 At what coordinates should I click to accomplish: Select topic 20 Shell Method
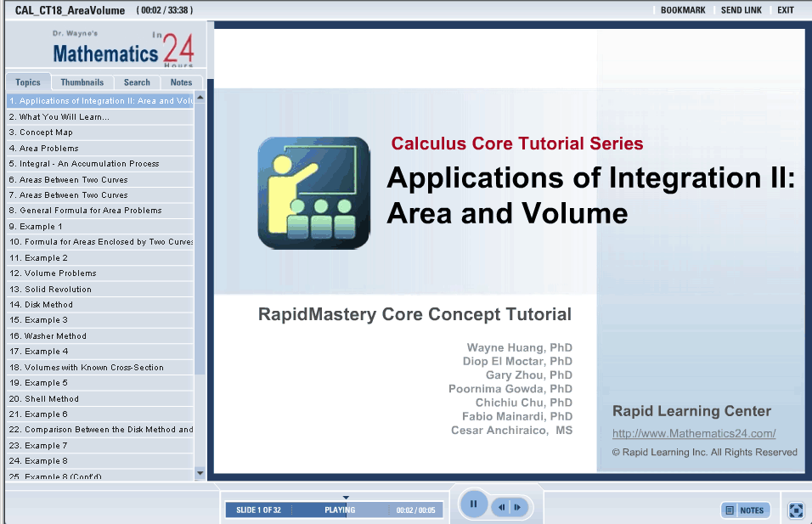click(100, 398)
